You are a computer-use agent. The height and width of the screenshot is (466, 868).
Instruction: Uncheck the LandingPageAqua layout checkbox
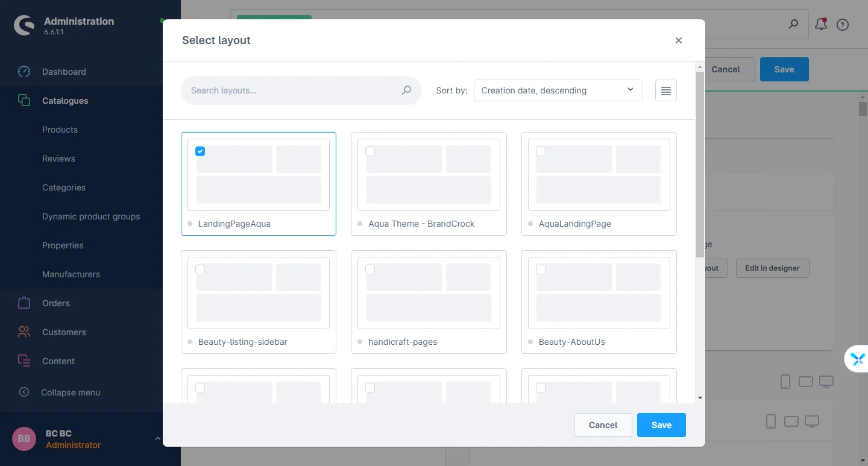point(200,151)
